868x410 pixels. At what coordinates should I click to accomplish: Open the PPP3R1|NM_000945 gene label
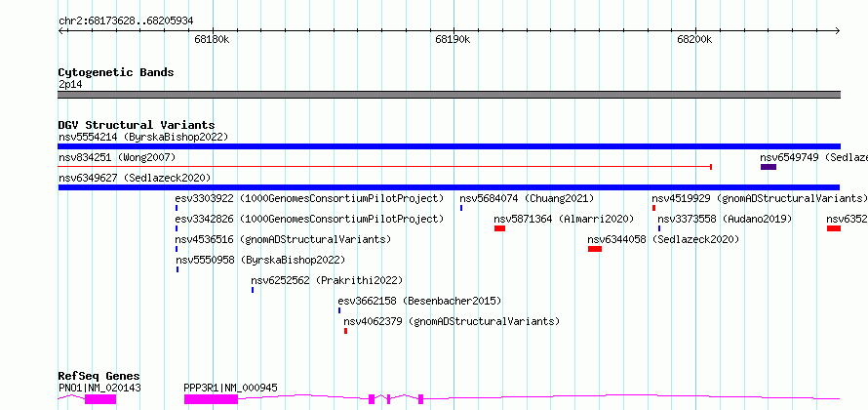(230, 388)
